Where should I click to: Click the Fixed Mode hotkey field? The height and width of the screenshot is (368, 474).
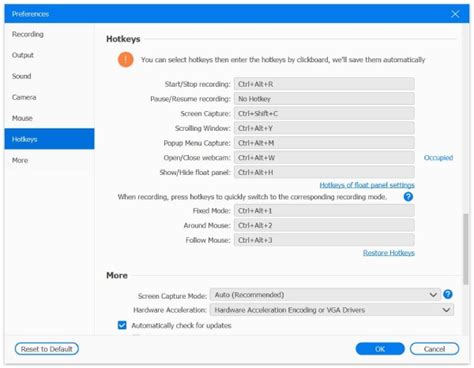[324, 211]
